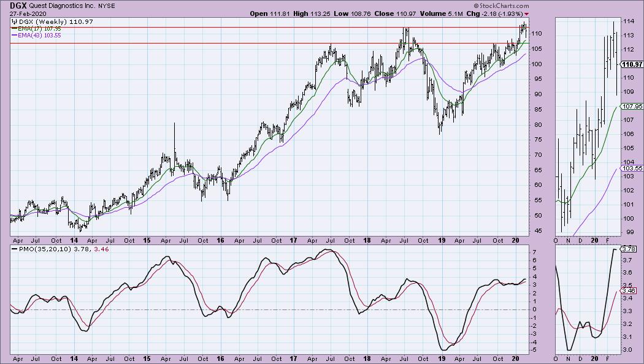This screenshot has height=364, width=644.
Task: Click the dashed zero line in PMO panel
Action: tap(269, 310)
